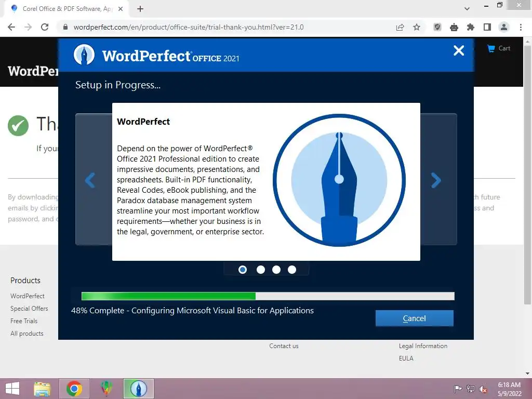Close the Corel Office & PDF Software tab

click(121, 9)
